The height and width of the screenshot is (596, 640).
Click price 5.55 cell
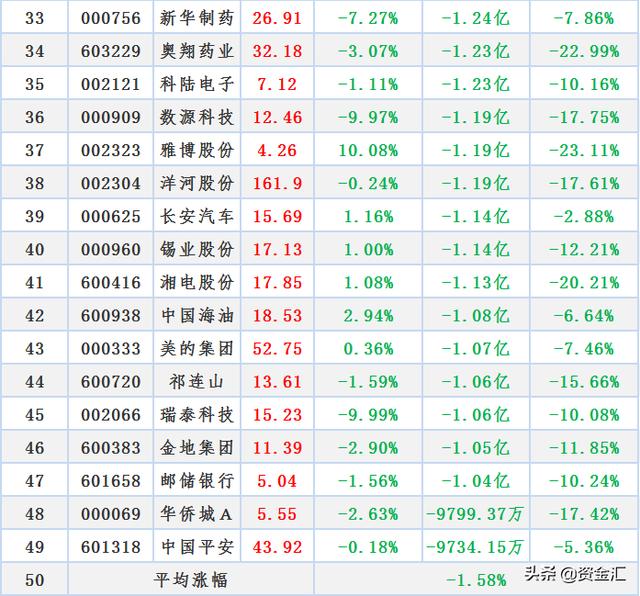tap(277, 514)
